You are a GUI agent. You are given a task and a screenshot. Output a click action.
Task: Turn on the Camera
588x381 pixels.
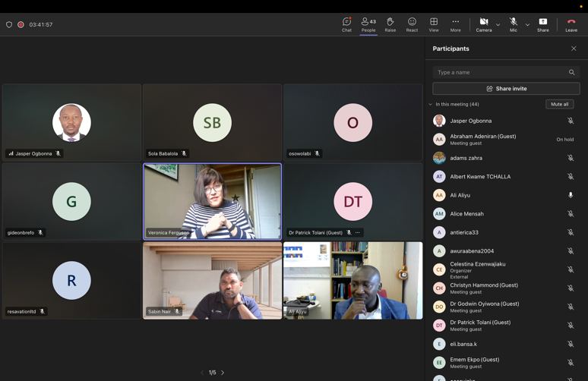pyautogui.click(x=484, y=25)
